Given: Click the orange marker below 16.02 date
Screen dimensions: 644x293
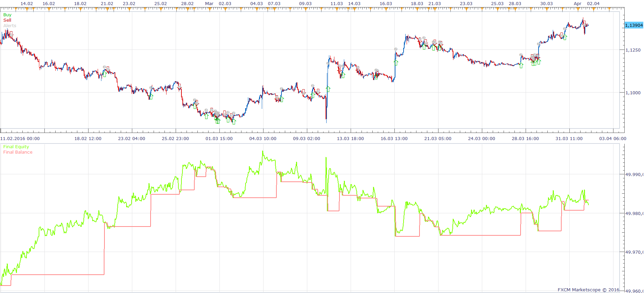Looking at the screenshot, I should click(x=49, y=9).
